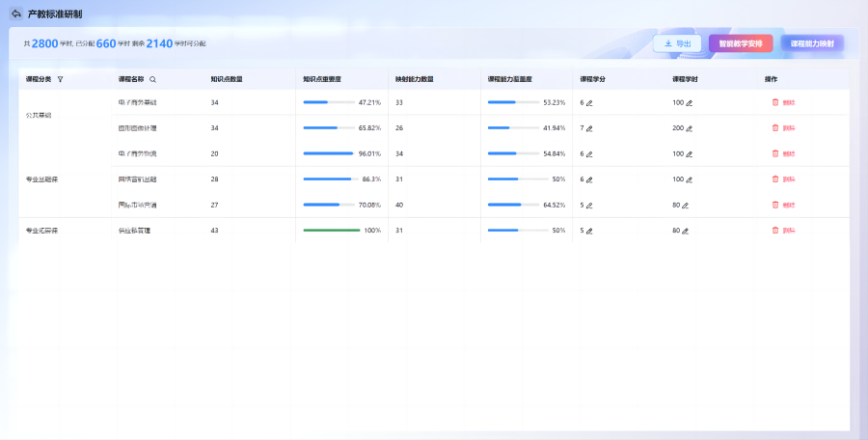Viewport: 868px width, 440px height.
Task: Click the search icon next to 课程名称
Action: coord(152,79)
